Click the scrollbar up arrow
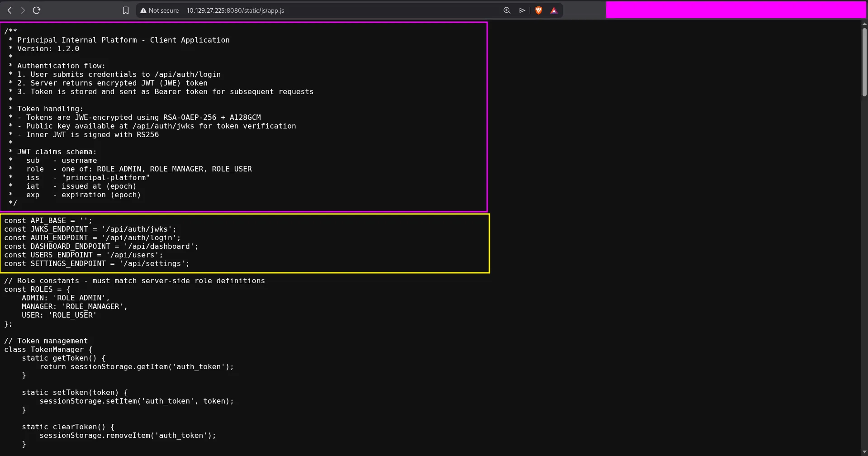 point(864,24)
